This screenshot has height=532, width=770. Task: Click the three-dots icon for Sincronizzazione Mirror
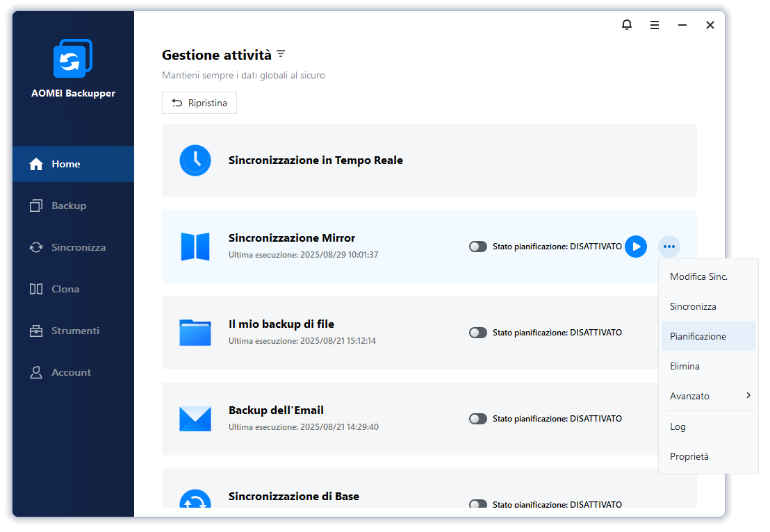tap(669, 247)
